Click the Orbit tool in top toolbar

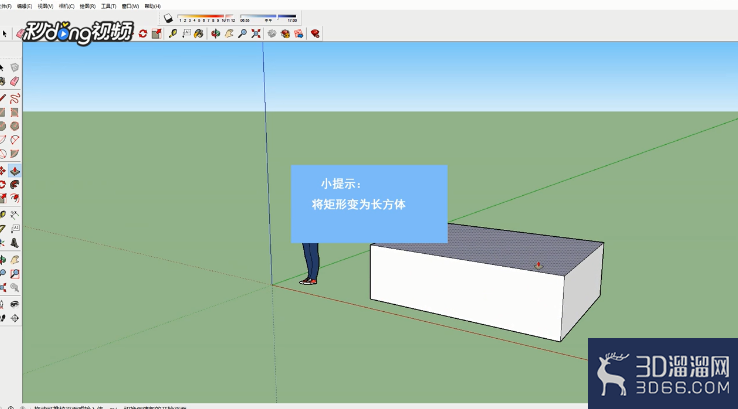(x=216, y=33)
